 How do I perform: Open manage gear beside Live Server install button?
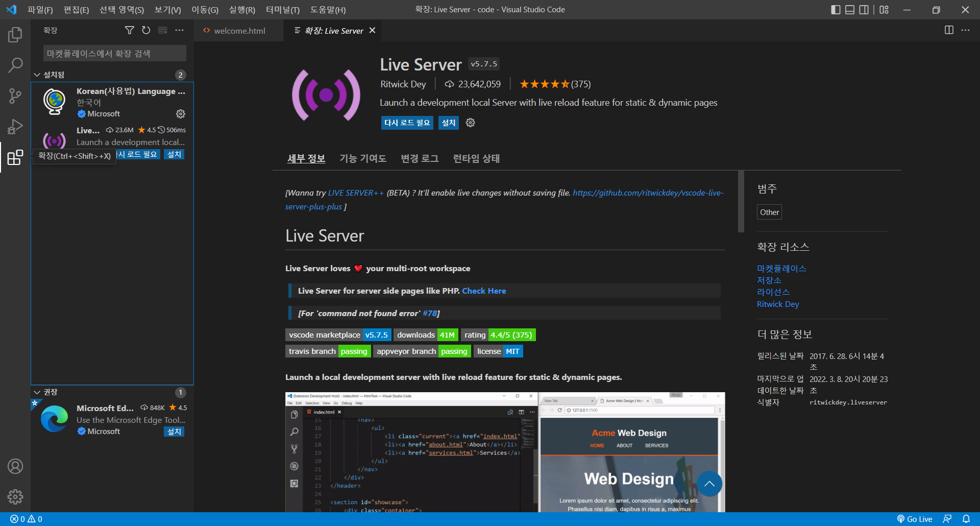pos(471,123)
